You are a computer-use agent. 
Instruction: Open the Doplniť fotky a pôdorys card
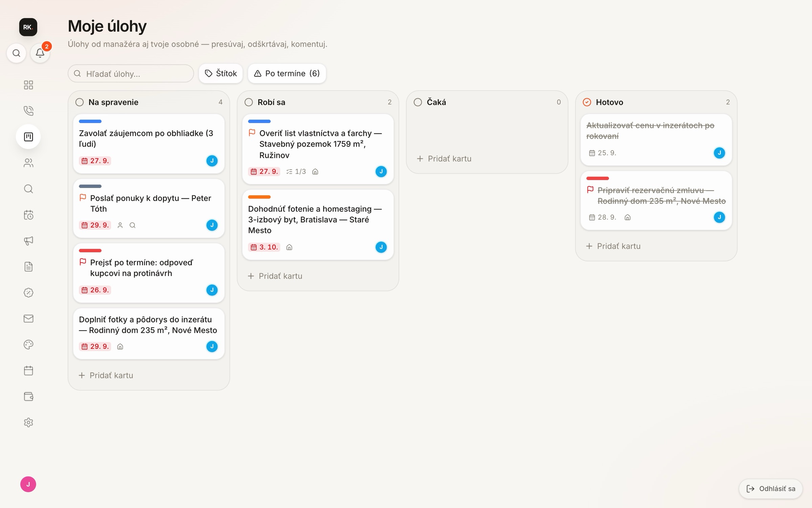[149, 334]
